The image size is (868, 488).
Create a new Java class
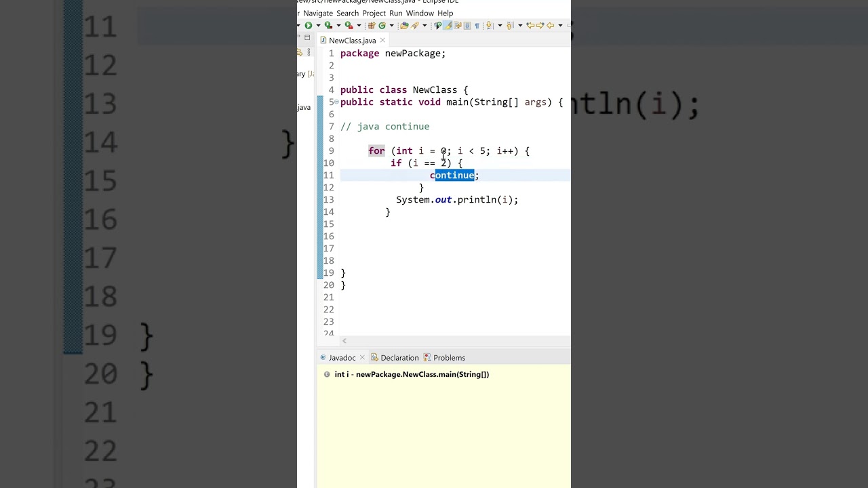[382, 26]
